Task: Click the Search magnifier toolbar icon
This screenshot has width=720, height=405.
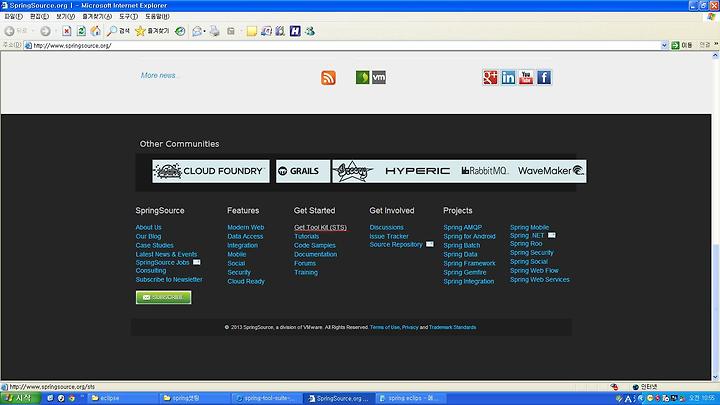Action: click(118, 31)
